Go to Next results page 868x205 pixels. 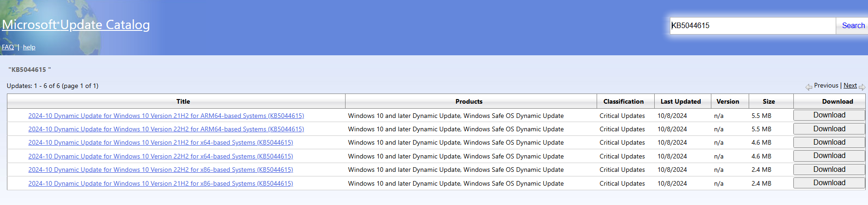[850, 86]
